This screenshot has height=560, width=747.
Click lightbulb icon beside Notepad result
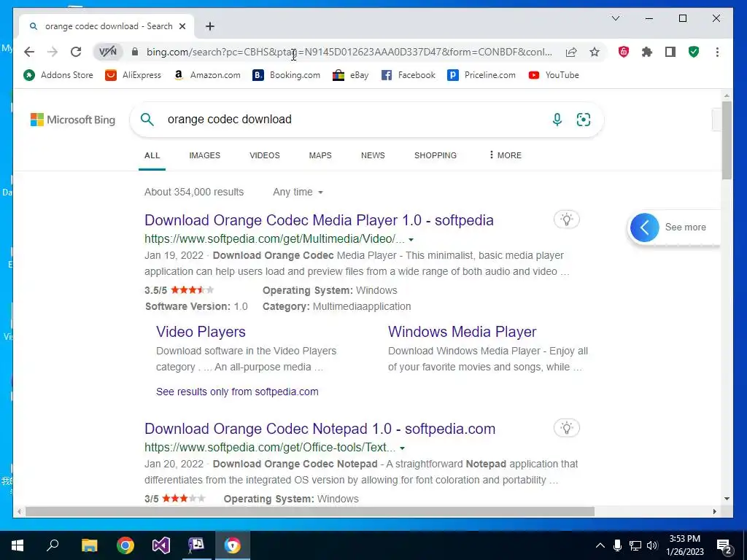click(566, 428)
